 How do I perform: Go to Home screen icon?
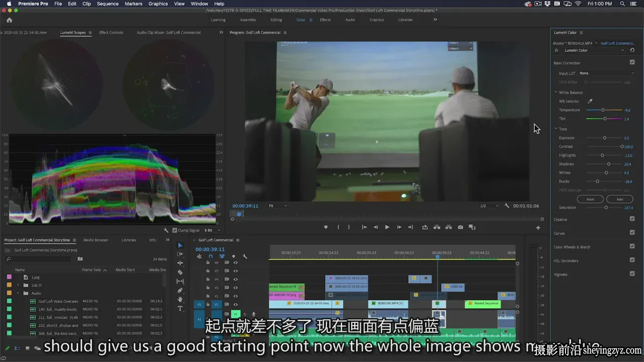click(x=9, y=20)
